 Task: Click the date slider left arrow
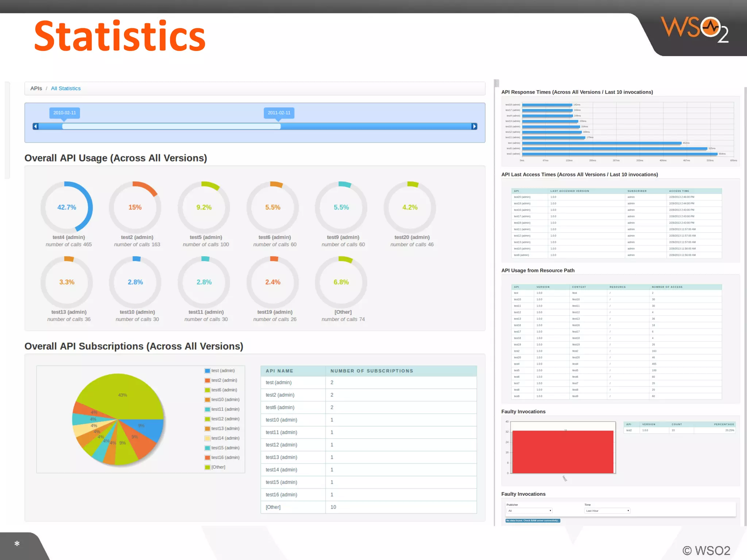tap(35, 126)
